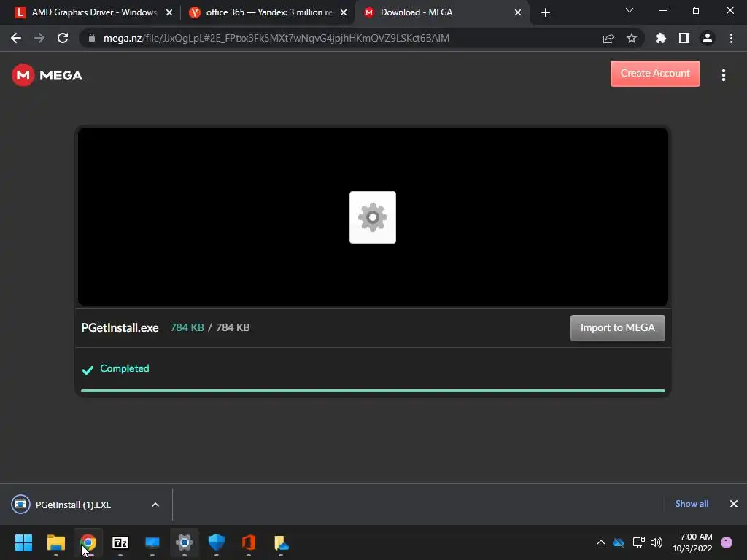
Task: Open Chrome profile avatar menu
Action: point(708,38)
